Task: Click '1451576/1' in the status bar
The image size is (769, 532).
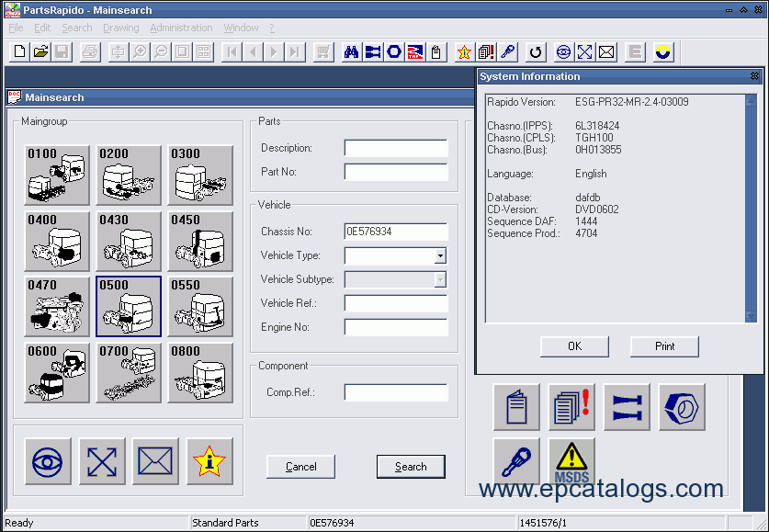Action: 543,523
